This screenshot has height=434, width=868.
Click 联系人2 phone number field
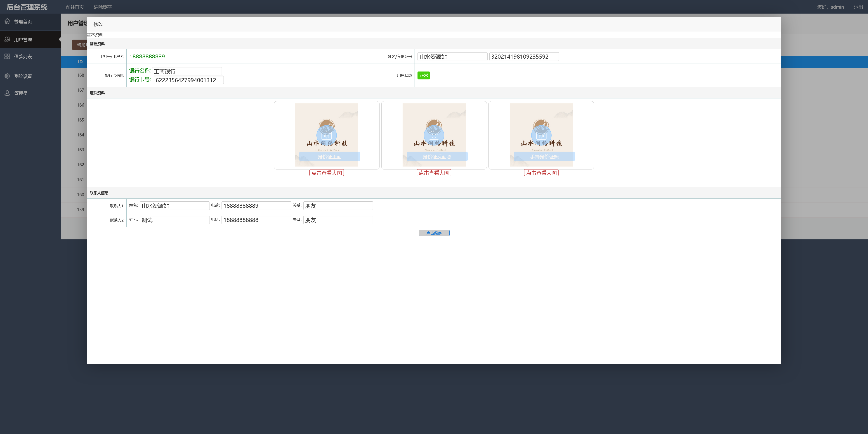(256, 220)
